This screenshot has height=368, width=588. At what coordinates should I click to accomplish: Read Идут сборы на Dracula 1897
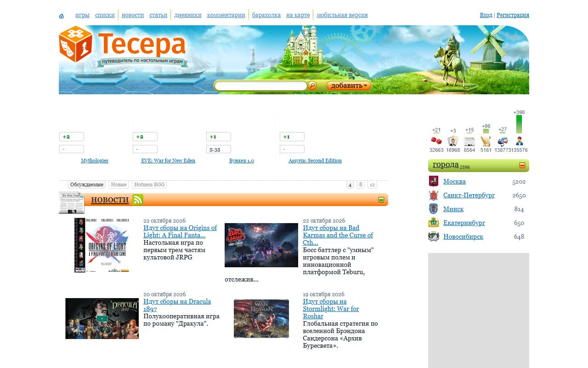coord(177,305)
